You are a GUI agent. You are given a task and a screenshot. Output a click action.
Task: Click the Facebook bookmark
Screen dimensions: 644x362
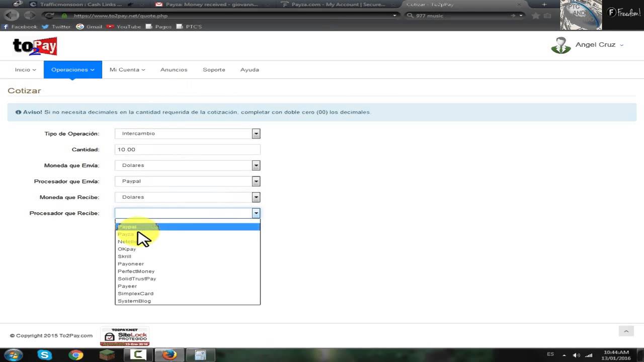tap(20, 27)
